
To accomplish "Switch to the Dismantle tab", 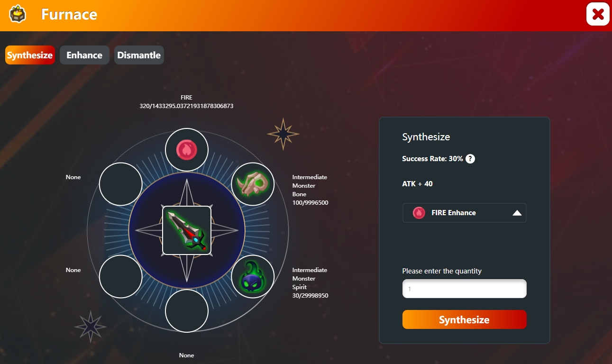I will coord(139,55).
